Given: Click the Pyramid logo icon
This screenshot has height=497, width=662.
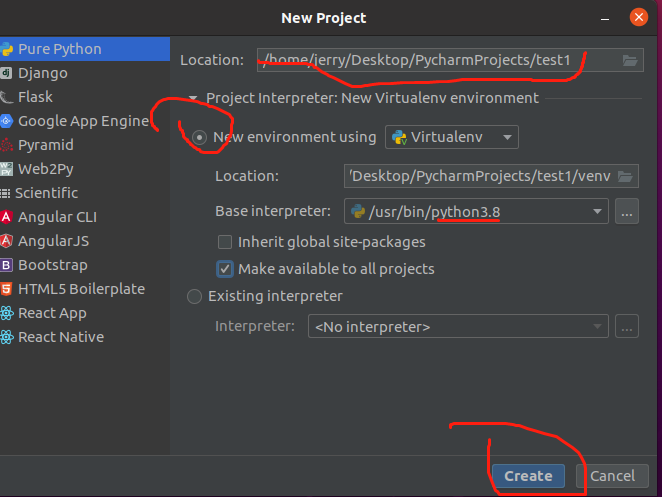Looking at the screenshot, I should tap(6, 145).
